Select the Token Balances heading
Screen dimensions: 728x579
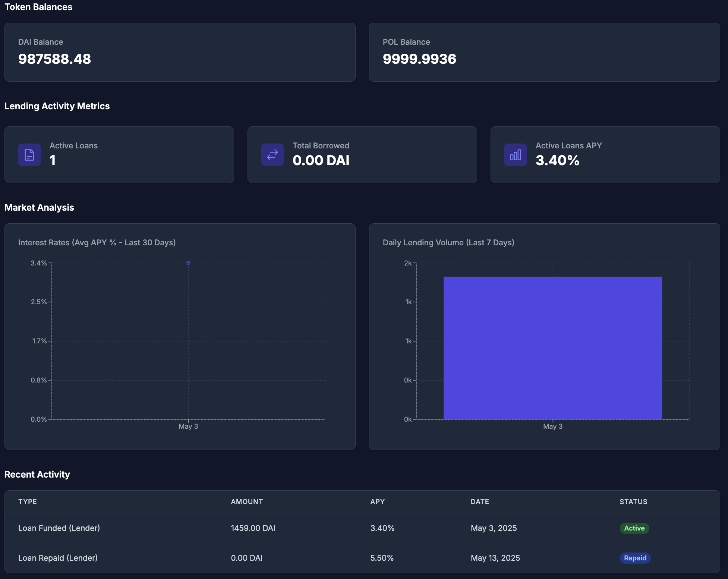(x=38, y=7)
